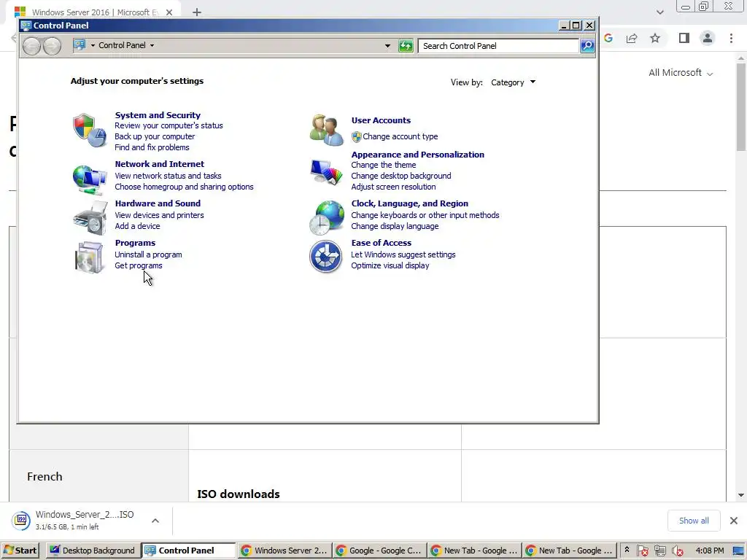Expand arrow before Control Panel breadcrumb
Screen dimensions: 747x560
click(93, 45)
